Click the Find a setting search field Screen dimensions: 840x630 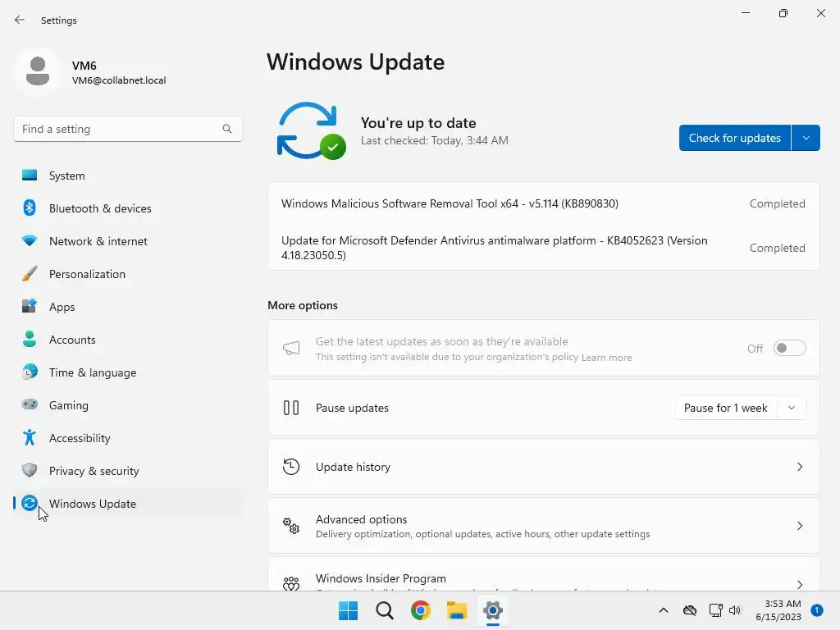(x=127, y=129)
